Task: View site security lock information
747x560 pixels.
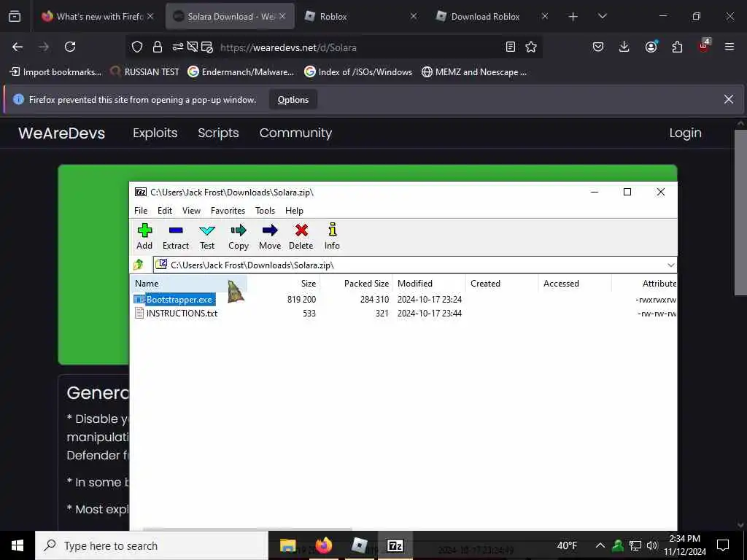Action: [x=158, y=47]
